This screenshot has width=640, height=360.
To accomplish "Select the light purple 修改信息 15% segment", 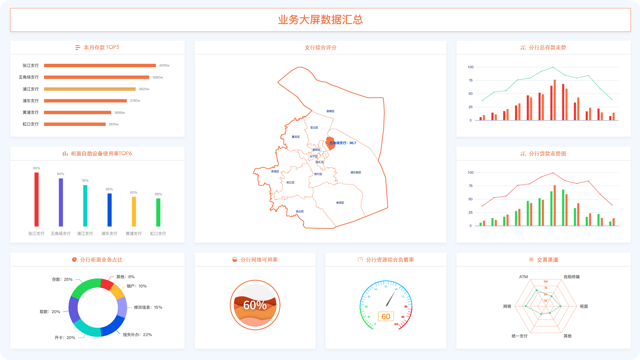I will tap(122, 307).
